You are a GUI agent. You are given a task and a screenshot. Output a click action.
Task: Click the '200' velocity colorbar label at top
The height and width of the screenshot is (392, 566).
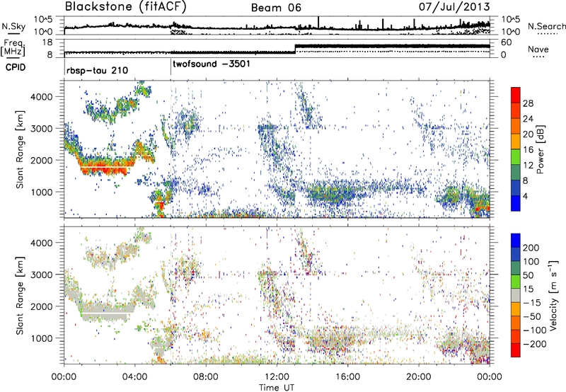click(531, 248)
